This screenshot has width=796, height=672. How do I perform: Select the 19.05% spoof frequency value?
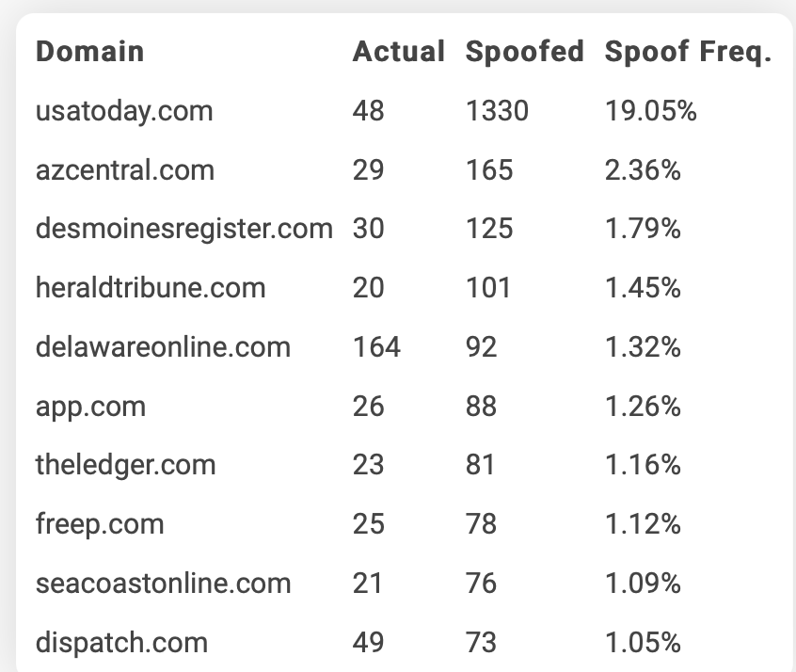pos(650,111)
